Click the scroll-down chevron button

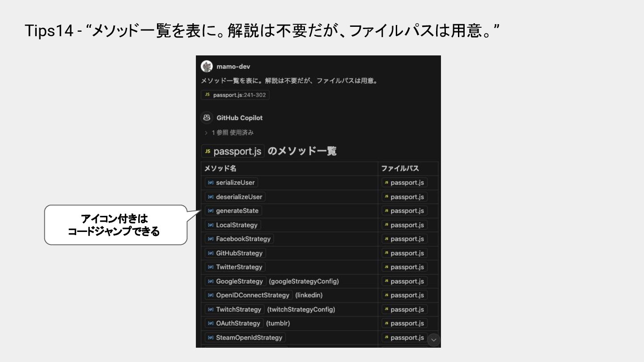[x=433, y=340]
